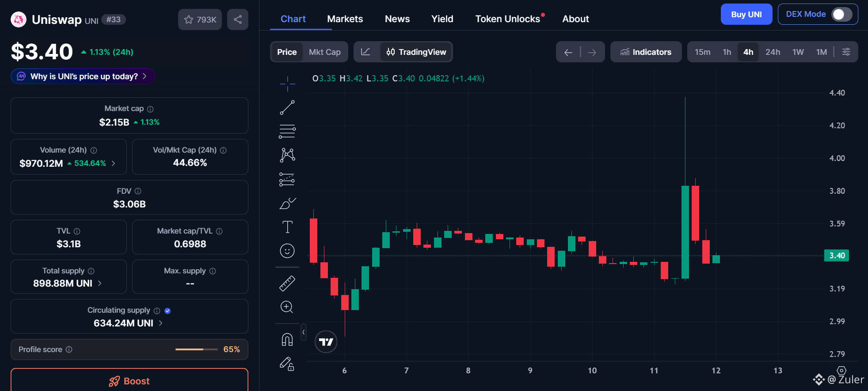868x391 pixels.
Task: Choose the horizontal lines Fibonacci tool
Action: click(287, 131)
